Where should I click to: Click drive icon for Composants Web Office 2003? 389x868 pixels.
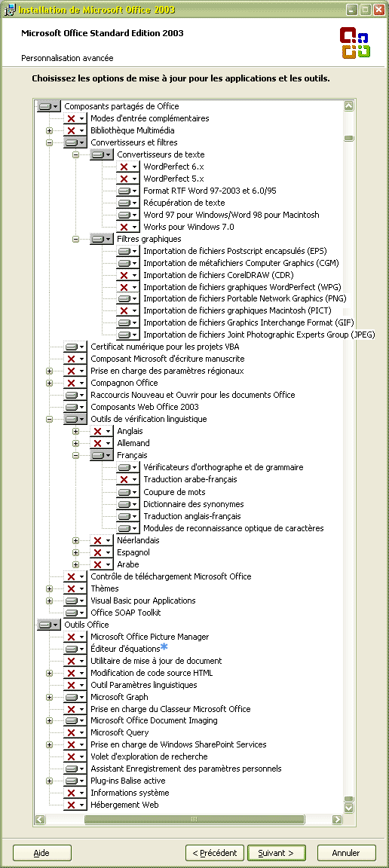point(71,407)
